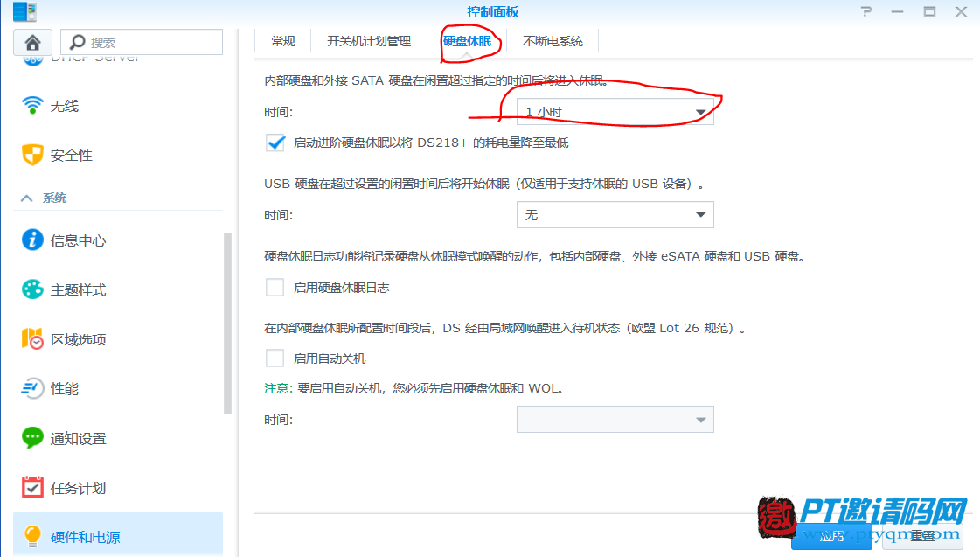Select the 硬盘休眠 tab
This screenshot has height=557, width=980.
[467, 41]
